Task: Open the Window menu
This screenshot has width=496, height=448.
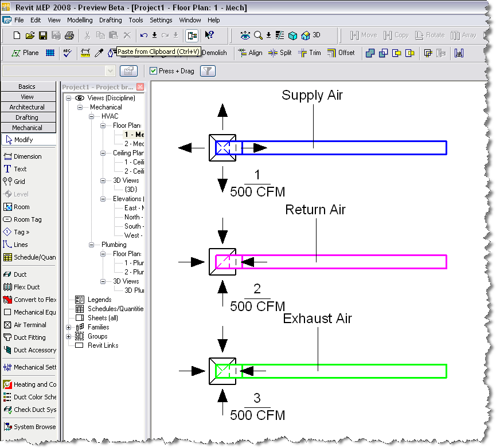Action: (x=190, y=20)
